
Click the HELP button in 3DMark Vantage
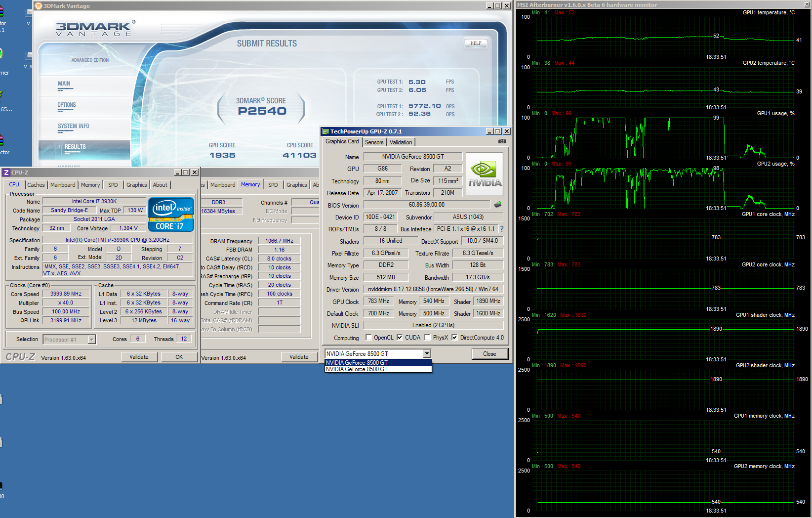click(476, 43)
